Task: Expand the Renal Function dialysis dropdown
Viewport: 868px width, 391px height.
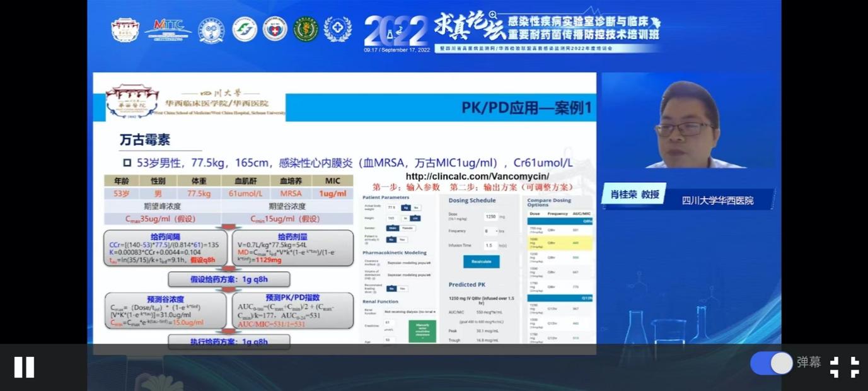Action: click(x=410, y=312)
